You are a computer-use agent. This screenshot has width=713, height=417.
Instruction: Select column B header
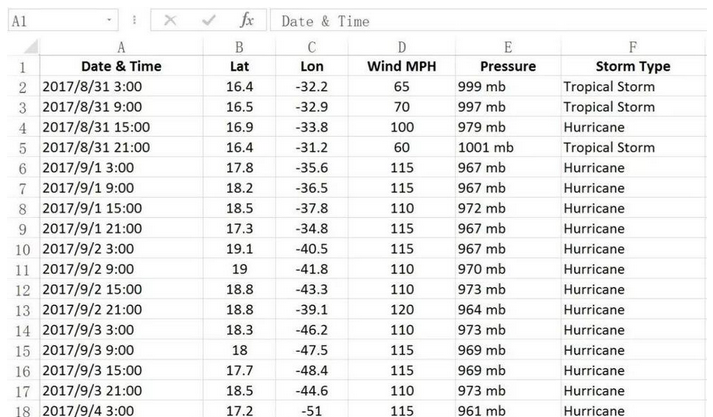(x=239, y=47)
